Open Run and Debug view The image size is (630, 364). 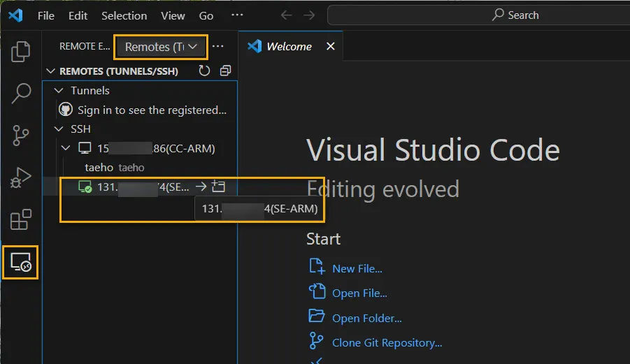(20, 177)
